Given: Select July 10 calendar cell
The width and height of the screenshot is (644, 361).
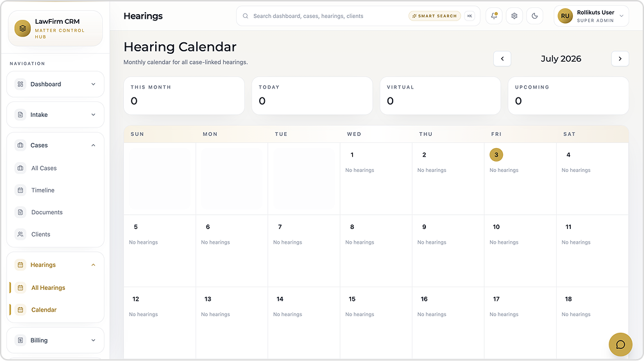Looking at the screenshot, I should pyautogui.click(x=520, y=251).
